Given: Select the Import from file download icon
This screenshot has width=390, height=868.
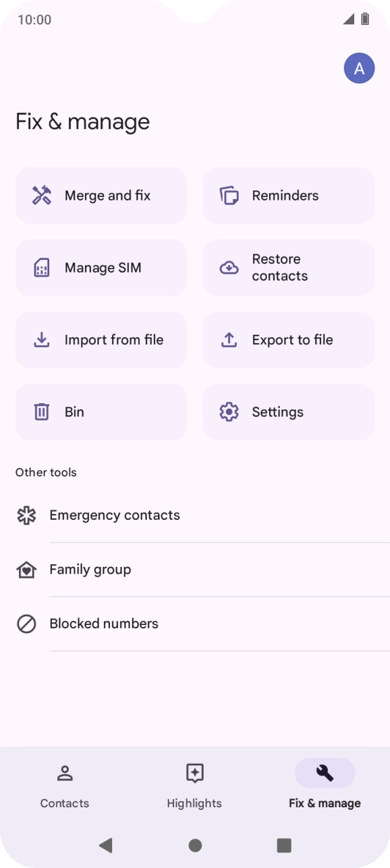Looking at the screenshot, I should [43, 340].
